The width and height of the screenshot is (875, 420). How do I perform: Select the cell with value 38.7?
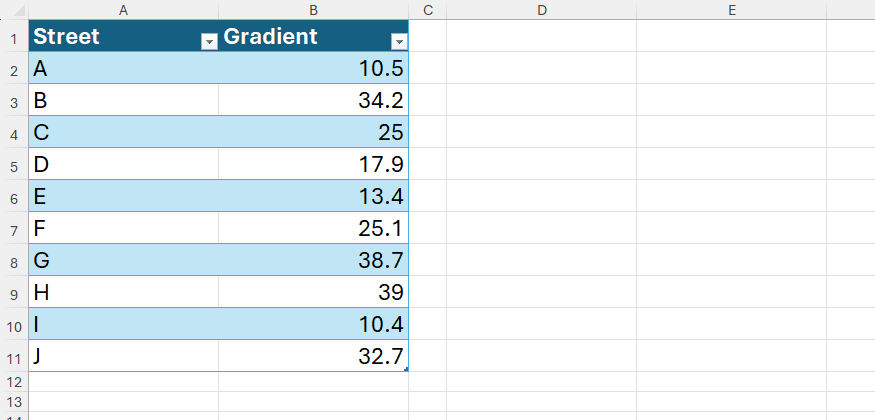313,261
